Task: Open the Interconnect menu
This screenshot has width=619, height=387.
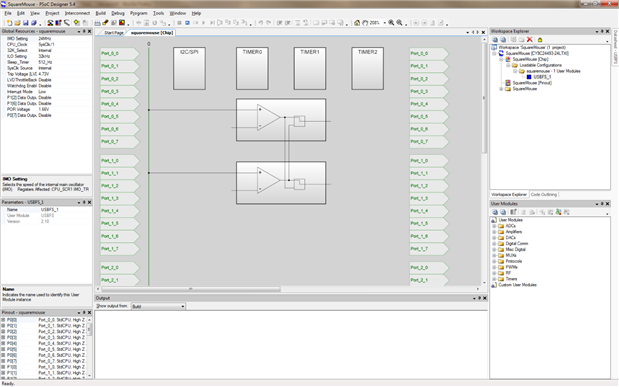Action: click(77, 13)
